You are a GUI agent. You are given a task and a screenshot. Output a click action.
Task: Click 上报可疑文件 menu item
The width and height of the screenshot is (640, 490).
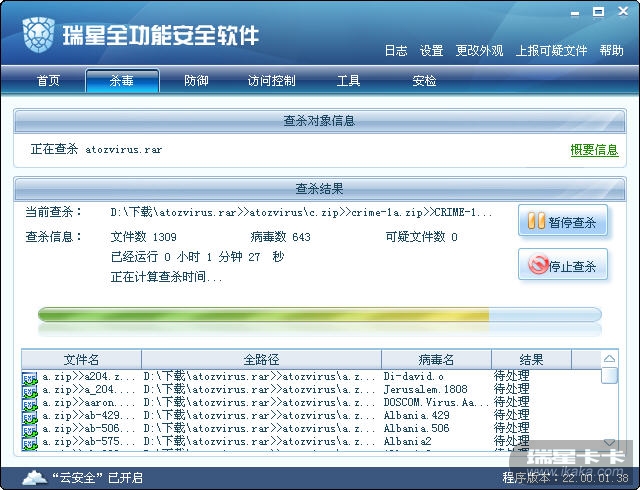coord(551,51)
